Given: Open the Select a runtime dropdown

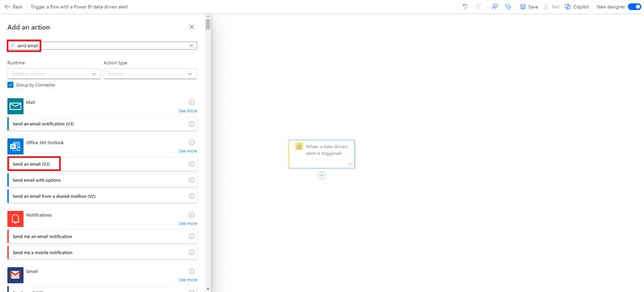Looking at the screenshot, I should tap(54, 74).
